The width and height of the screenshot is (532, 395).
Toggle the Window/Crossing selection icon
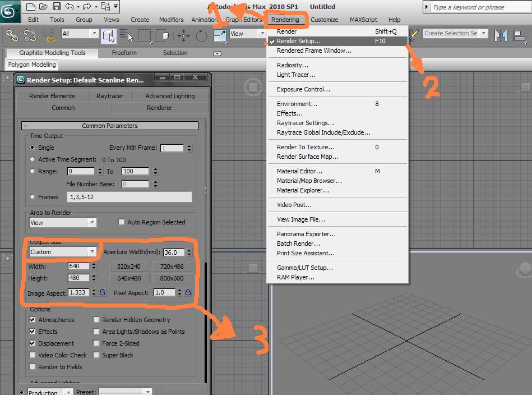163,35
